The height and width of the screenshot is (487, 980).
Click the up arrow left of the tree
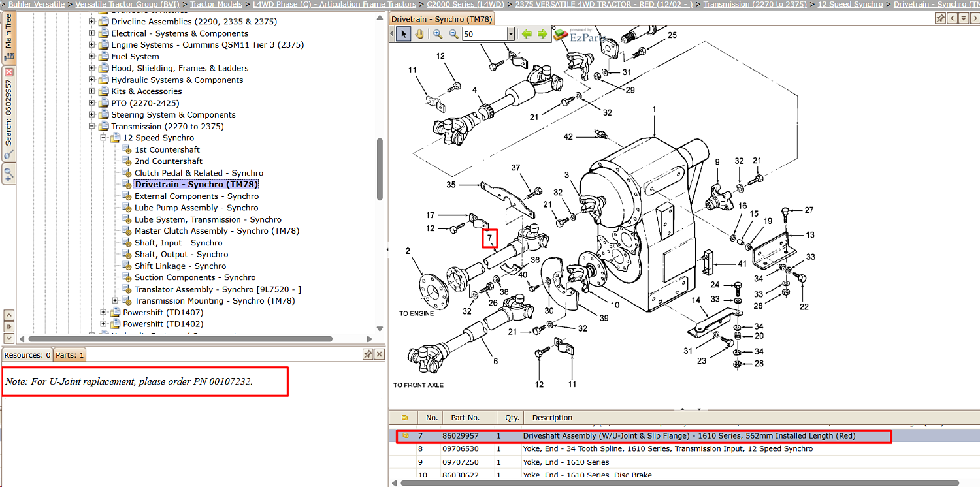pos(8,315)
